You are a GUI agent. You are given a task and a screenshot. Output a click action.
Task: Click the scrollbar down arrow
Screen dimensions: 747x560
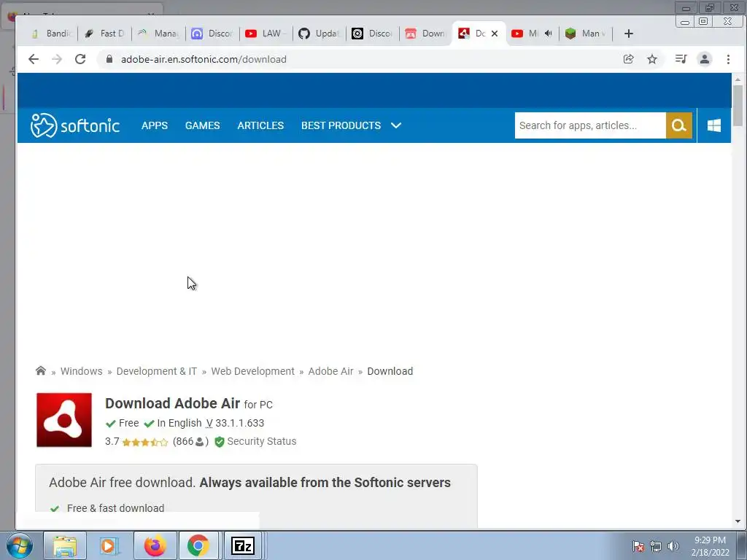click(x=738, y=521)
